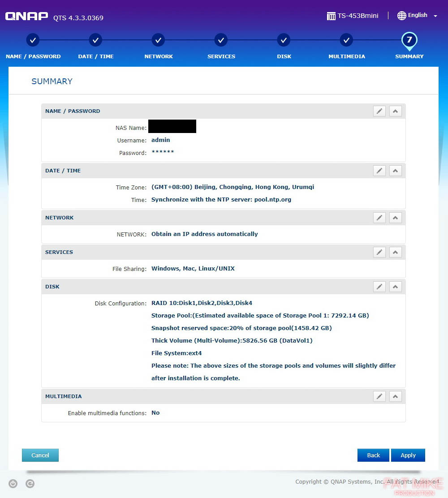Click the TS-453Bmini model name
This screenshot has width=448, height=498.
click(358, 16)
